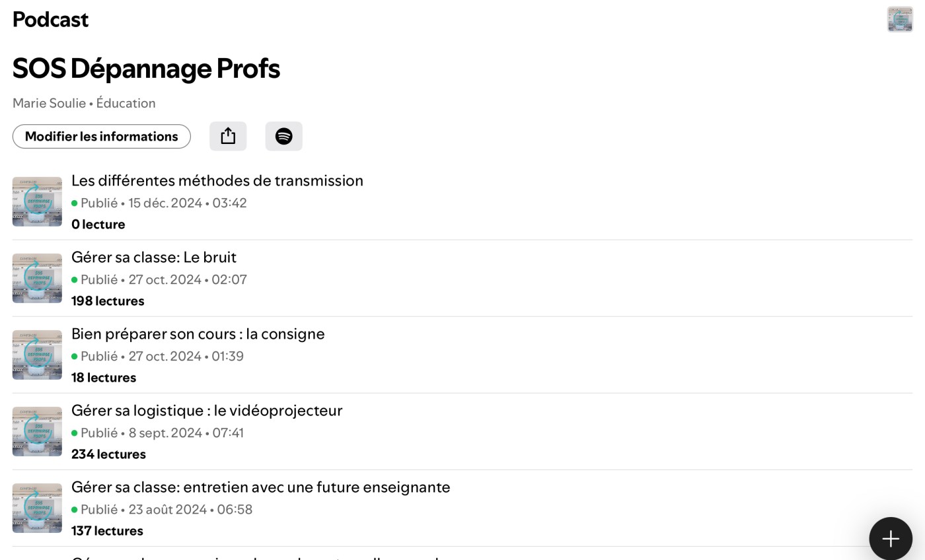Click thumbnail of 'la consigne' episode
The height and width of the screenshot is (560, 925).
37,355
